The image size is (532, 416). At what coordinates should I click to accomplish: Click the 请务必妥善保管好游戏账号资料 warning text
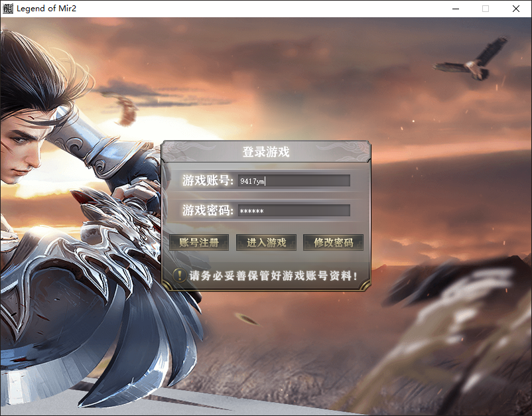pos(273,275)
